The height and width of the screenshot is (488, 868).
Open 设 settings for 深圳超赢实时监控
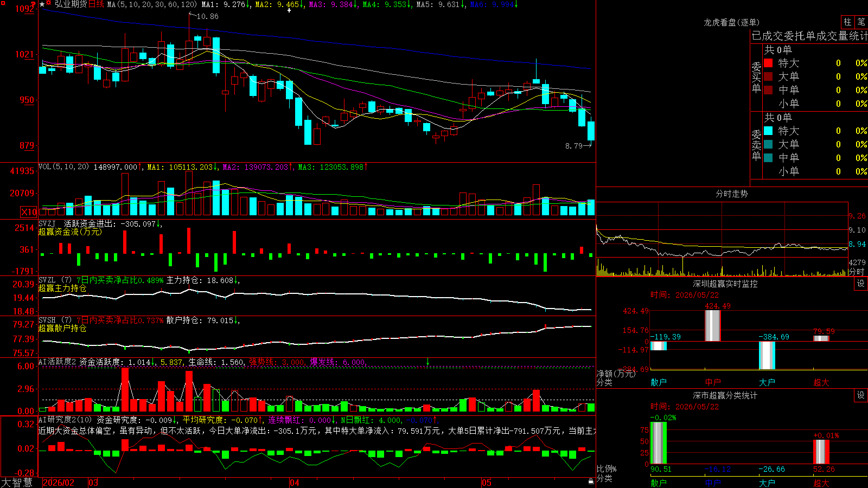click(861, 284)
